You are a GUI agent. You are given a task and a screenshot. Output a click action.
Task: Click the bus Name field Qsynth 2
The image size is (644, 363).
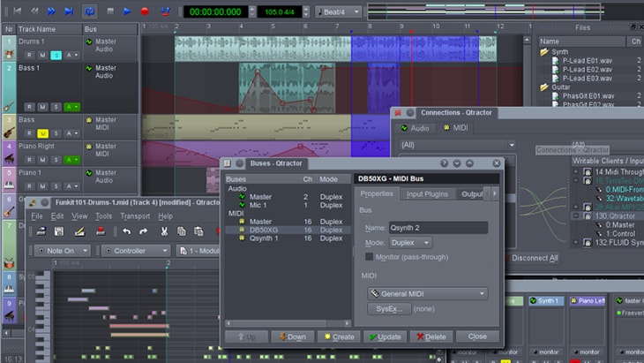438,228
